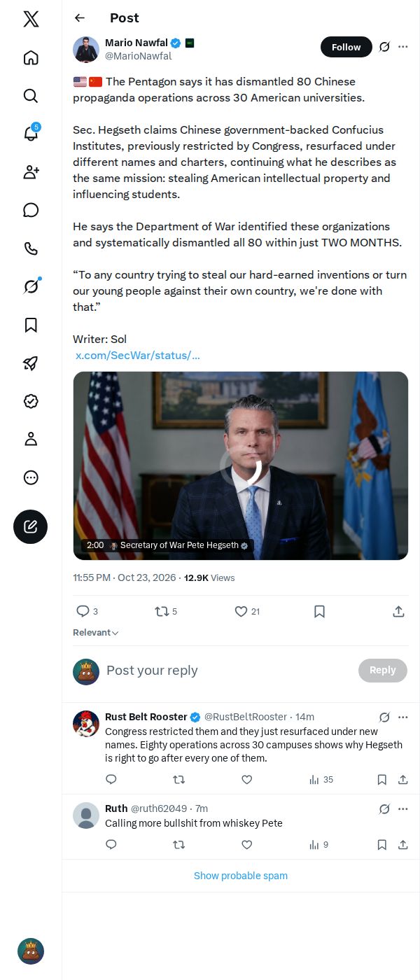Image resolution: width=420 pixels, height=980 pixels.
Task: Open Profile from the sidebar
Action: 31,439
